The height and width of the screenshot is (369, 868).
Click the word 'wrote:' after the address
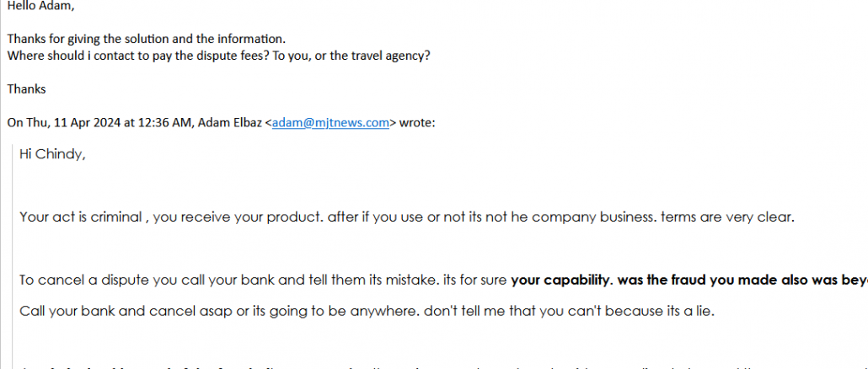417,122
